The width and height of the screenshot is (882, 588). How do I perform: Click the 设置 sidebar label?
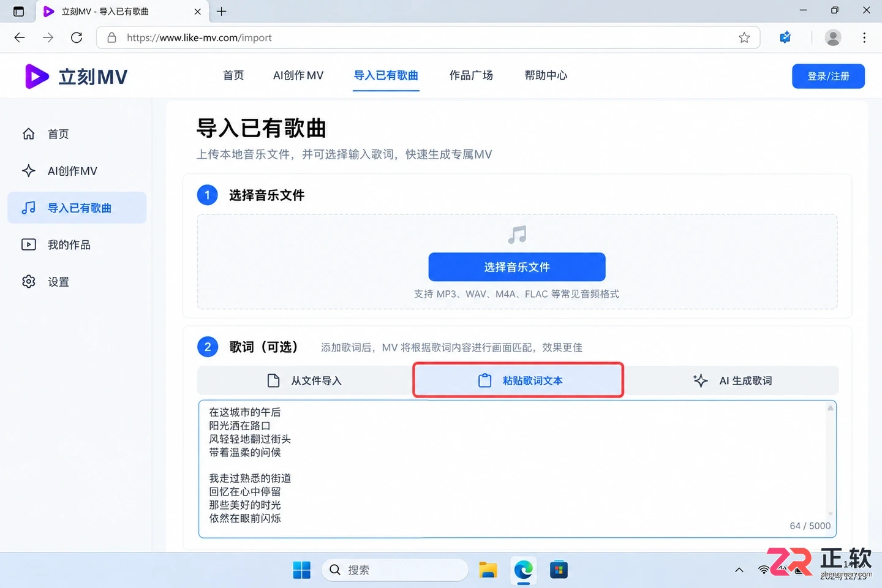tap(58, 282)
